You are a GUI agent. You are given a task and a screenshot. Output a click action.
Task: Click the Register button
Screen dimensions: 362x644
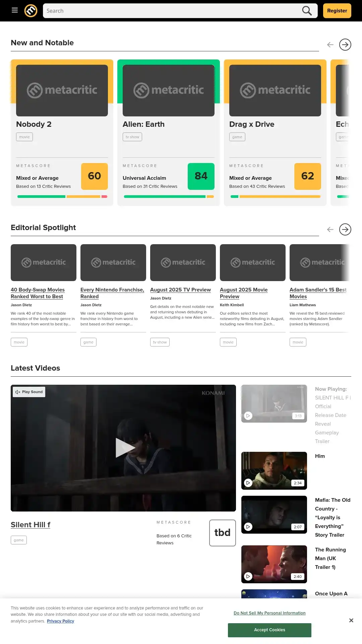[337, 11]
